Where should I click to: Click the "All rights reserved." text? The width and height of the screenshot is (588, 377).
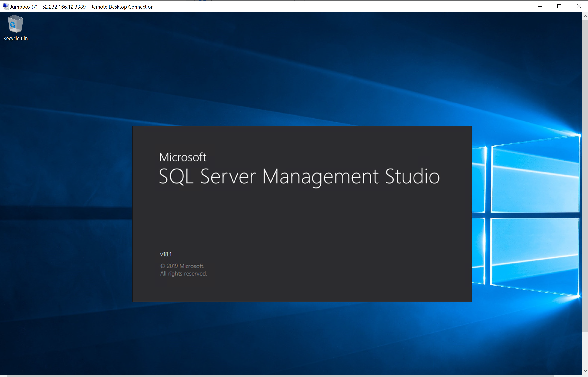tap(183, 274)
